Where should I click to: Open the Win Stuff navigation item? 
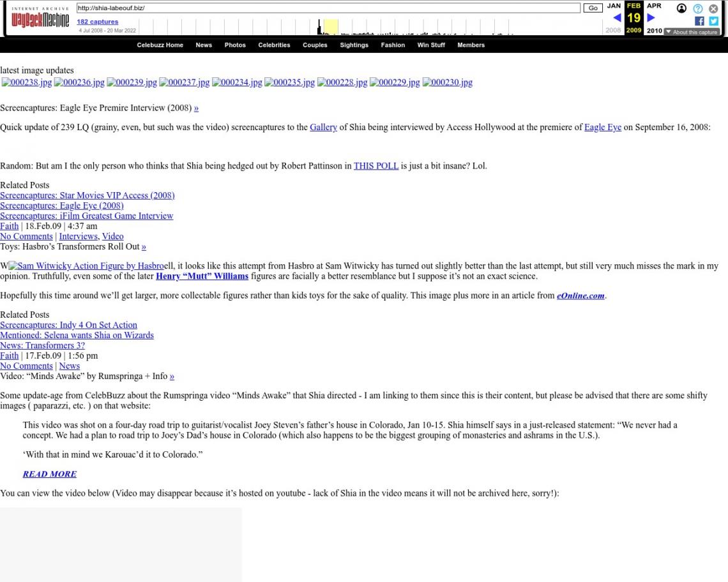tap(431, 45)
